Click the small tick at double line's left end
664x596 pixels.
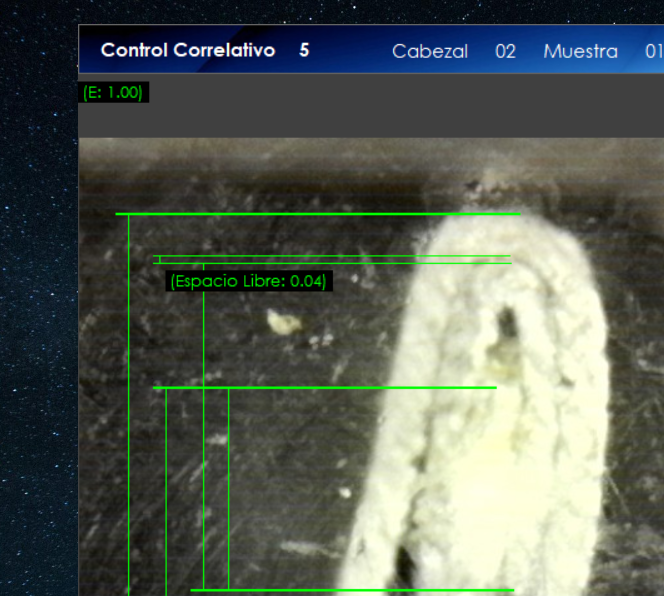(x=160, y=260)
